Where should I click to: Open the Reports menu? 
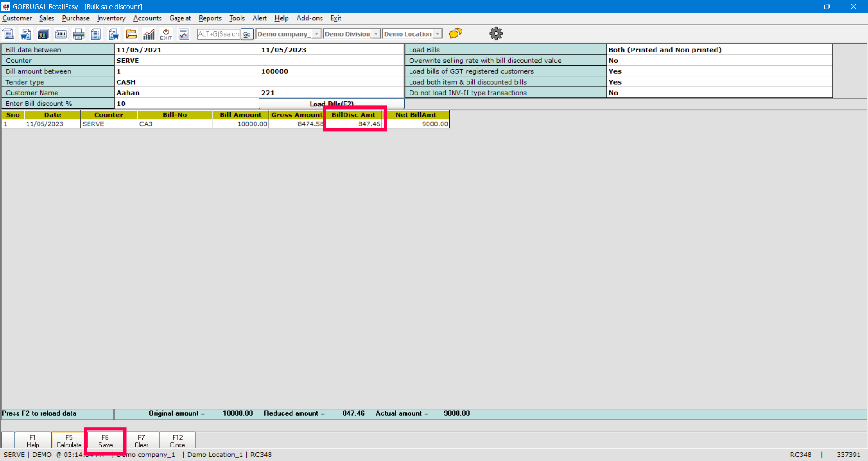point(210,18)
